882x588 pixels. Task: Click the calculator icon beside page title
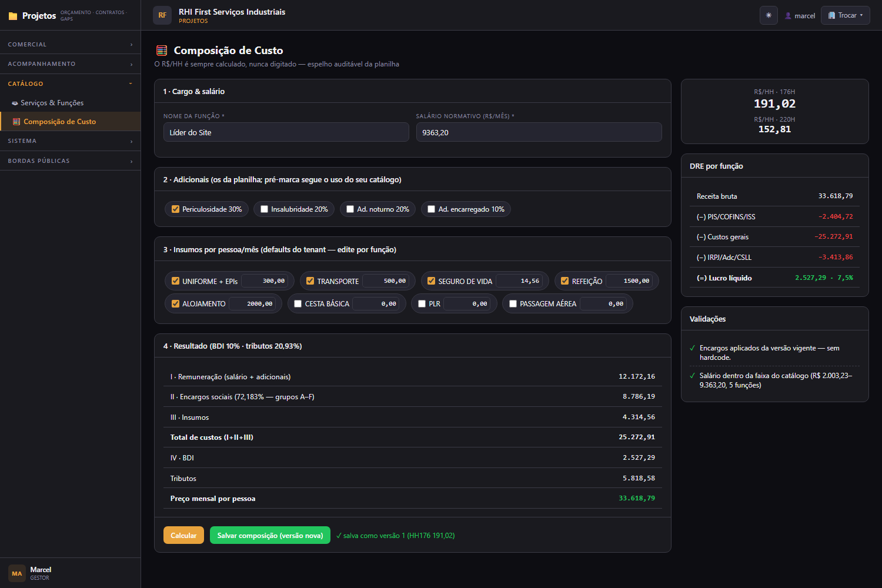coord(162,51)
